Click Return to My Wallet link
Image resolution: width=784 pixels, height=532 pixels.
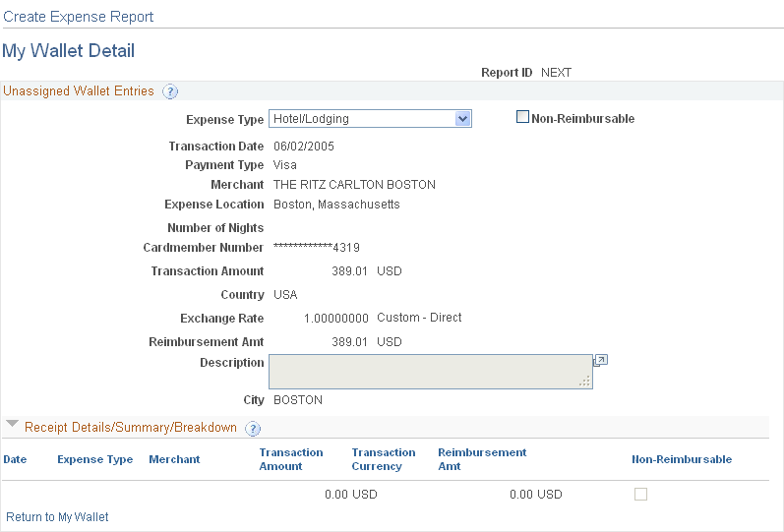(57, 517)
